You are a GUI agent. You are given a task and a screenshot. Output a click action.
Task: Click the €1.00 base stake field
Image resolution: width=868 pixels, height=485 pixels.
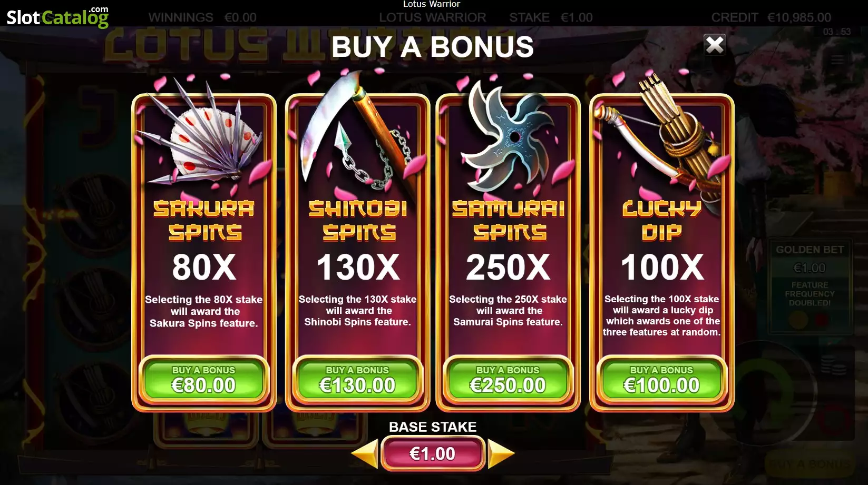(x=433, y=453)
